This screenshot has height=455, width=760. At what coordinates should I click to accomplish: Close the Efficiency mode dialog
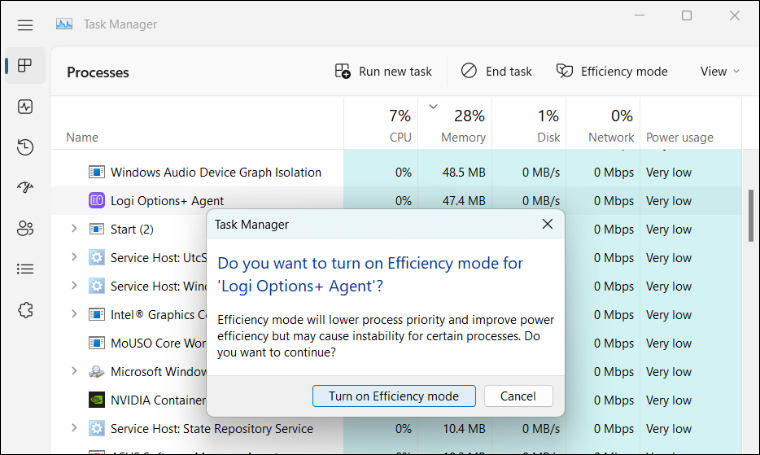point(547,225)
